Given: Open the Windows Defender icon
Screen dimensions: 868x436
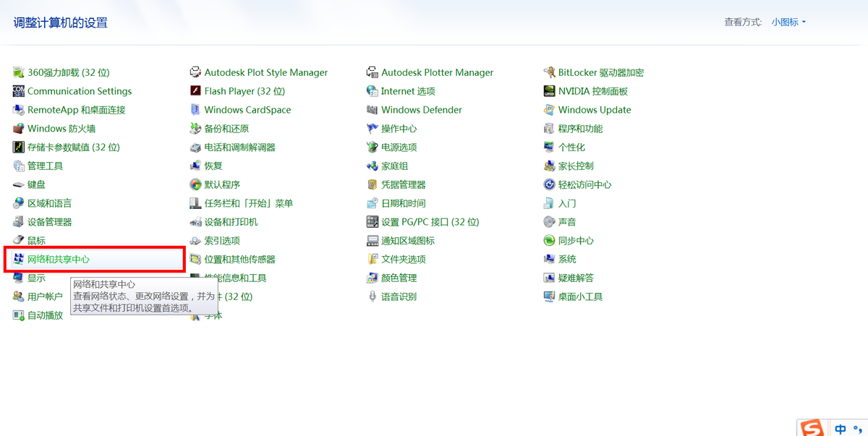Looking at the screenshot, I should (373, 110).
